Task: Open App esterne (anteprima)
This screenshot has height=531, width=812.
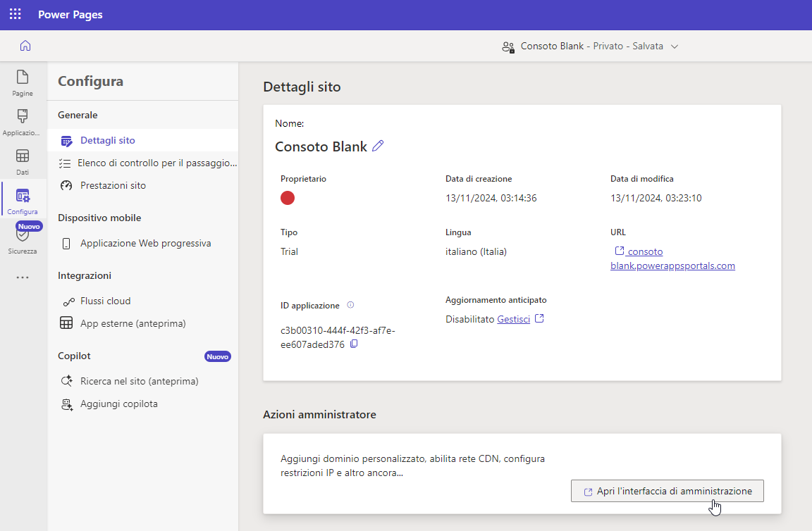Action: [142, 323]
